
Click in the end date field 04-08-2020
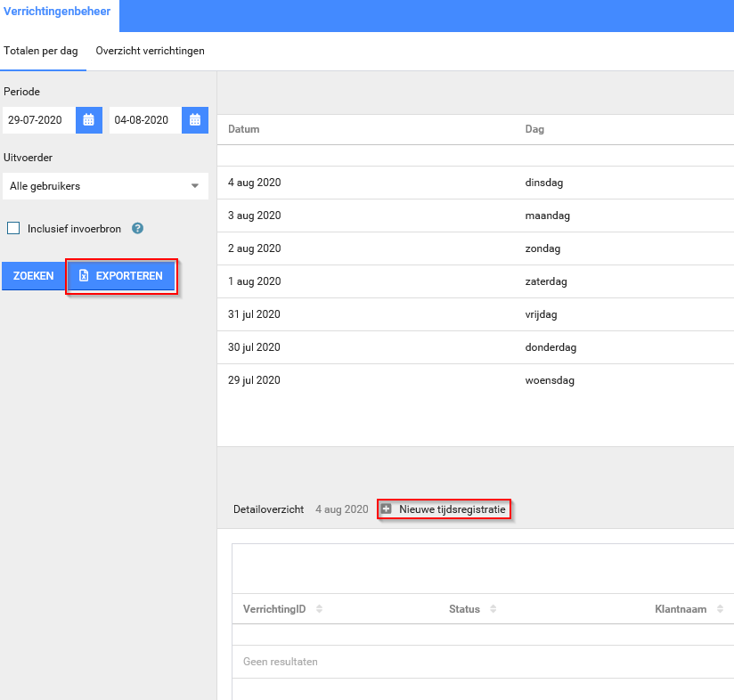click(x=144, y=120)
